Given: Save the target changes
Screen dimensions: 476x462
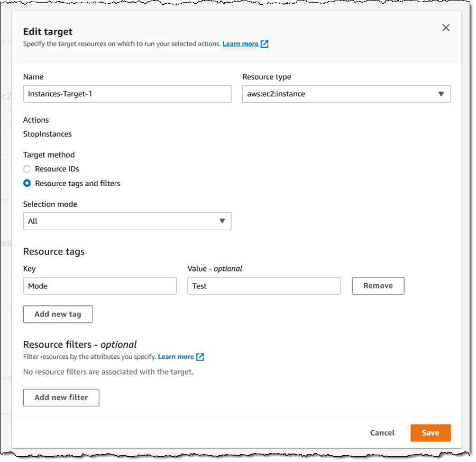Looking at the screenshot, I should (430, 433).
